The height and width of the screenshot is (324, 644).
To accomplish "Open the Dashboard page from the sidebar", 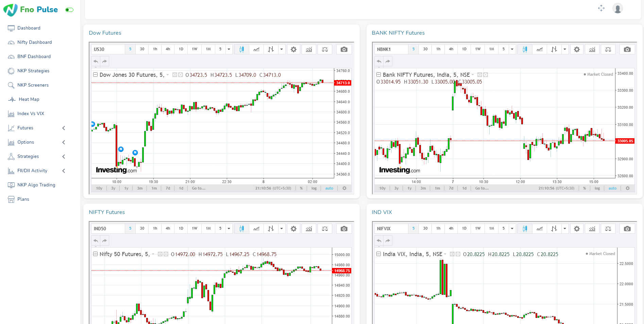I will pyautogui.click(x=29, y=28).
